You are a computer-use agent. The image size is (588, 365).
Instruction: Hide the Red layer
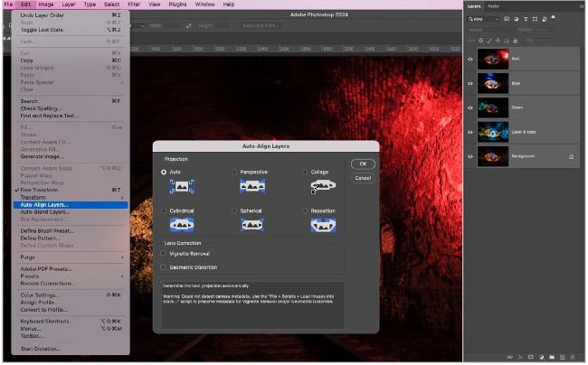(x=470, y=59)
